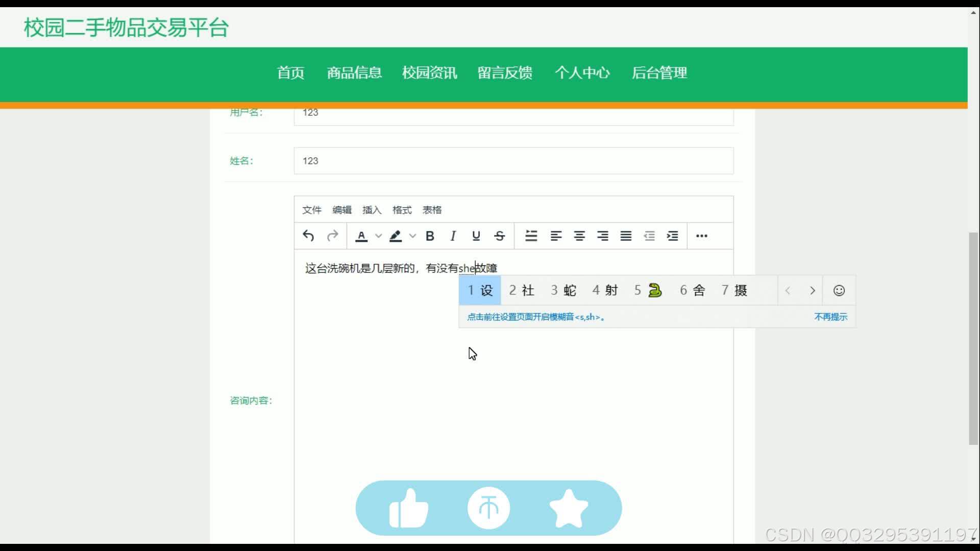Click the thumbs-up like icon

coord(409,508)
